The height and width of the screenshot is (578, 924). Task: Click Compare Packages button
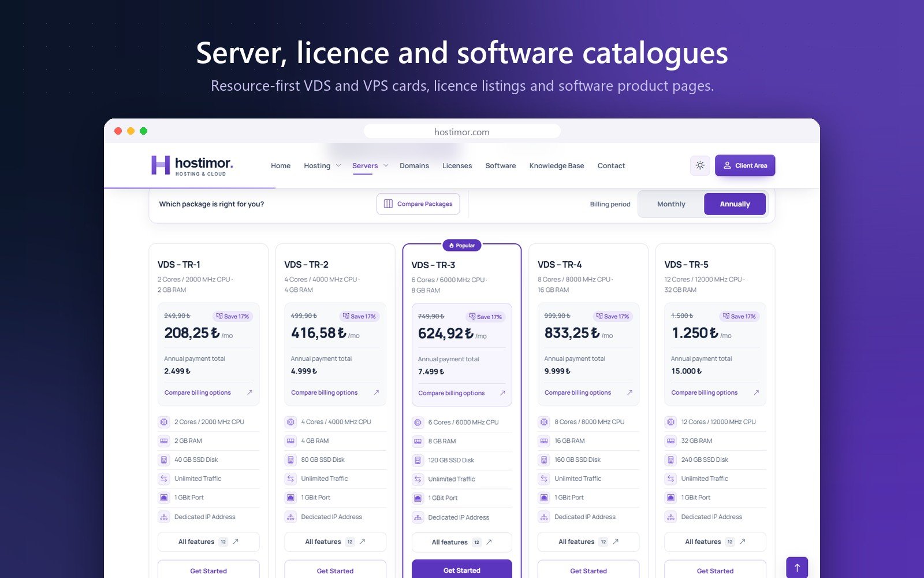418,204
